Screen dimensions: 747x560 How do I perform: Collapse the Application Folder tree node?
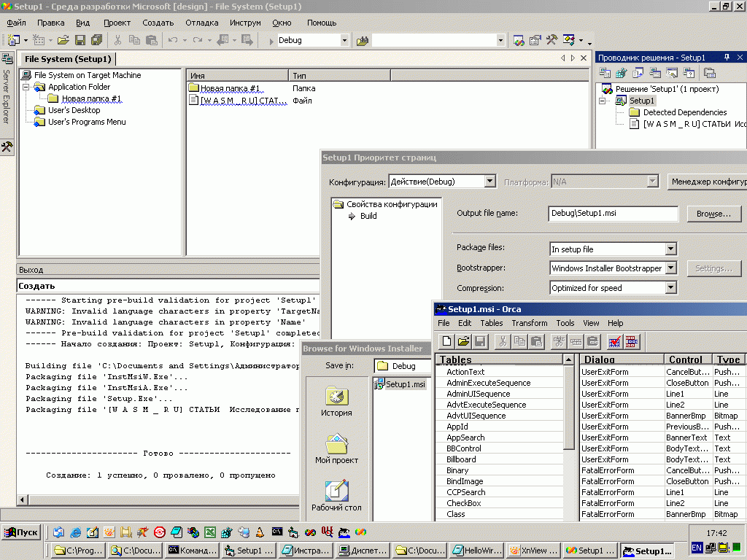tap(27, 87)
